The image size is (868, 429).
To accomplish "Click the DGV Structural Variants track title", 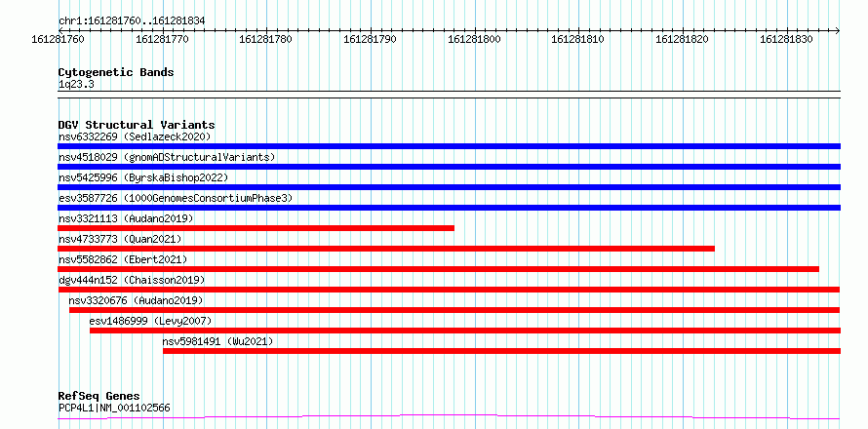I will tap(137, 125).
